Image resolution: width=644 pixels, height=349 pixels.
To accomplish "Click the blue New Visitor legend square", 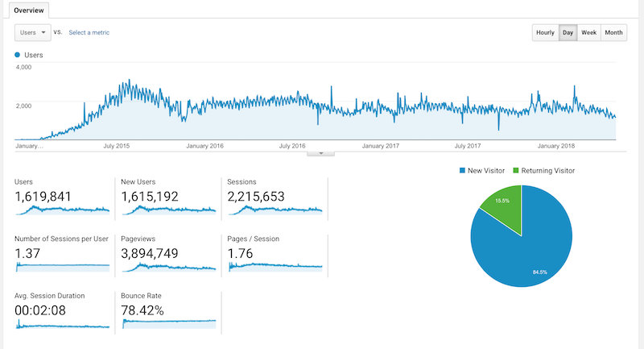I will point(462,171).
